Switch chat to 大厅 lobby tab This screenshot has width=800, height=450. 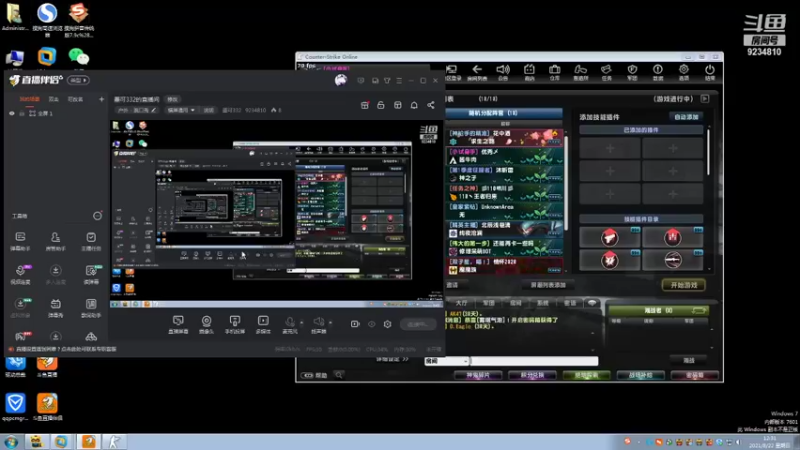click(461, 303)
